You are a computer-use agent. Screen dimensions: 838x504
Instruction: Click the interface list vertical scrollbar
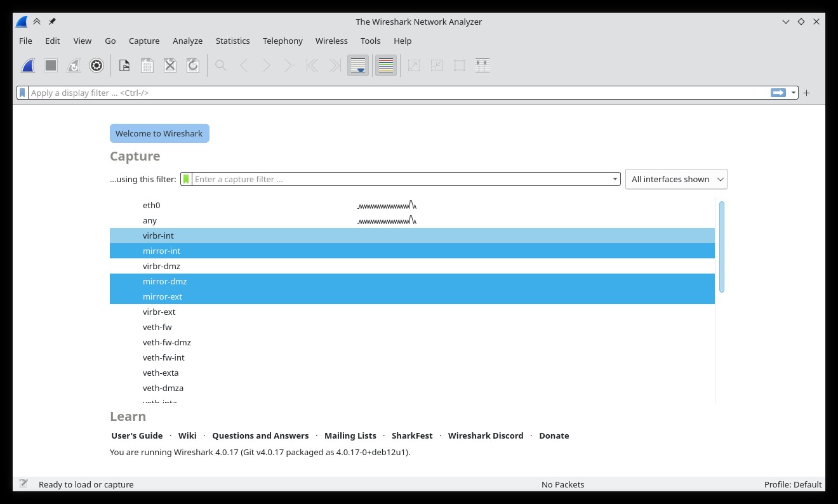721,247
